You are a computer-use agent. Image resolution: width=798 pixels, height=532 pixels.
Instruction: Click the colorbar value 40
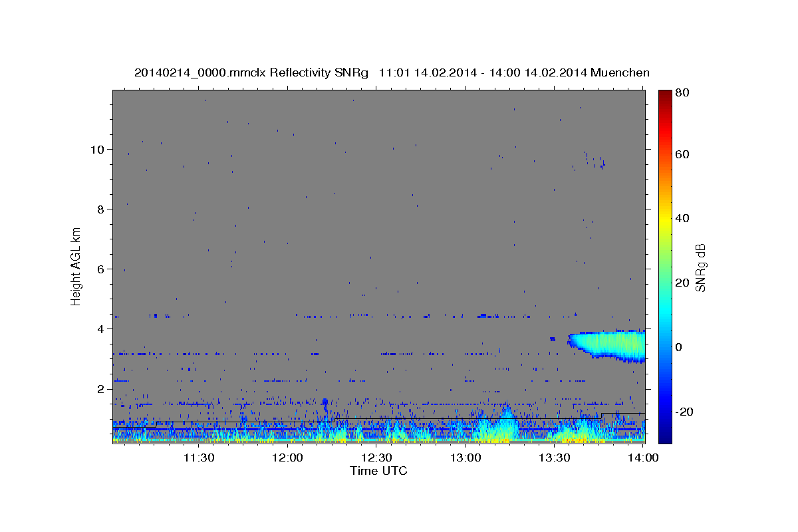pos(682,218)
